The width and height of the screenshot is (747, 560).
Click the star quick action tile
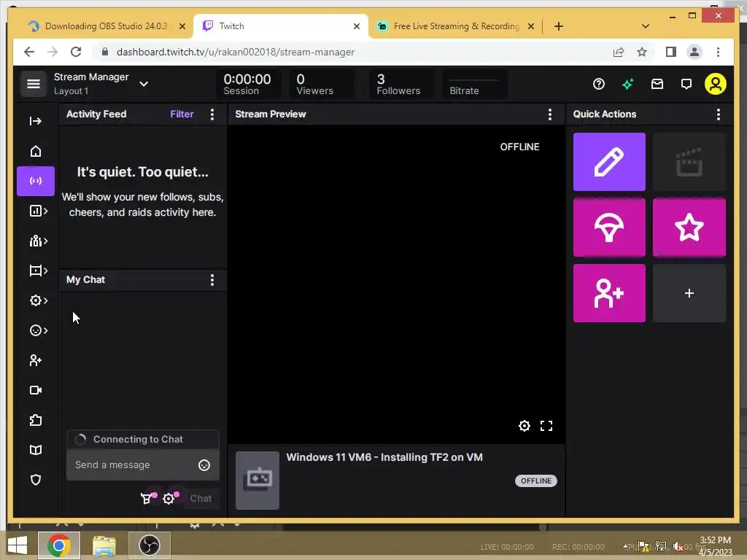(689, 227)
